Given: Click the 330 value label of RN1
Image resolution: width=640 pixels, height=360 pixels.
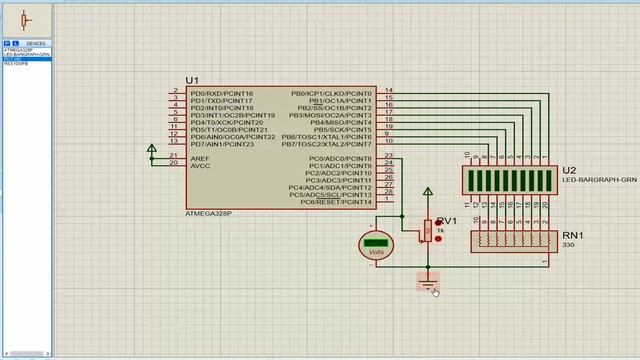Looking at the screenshot, I should 568,245.
